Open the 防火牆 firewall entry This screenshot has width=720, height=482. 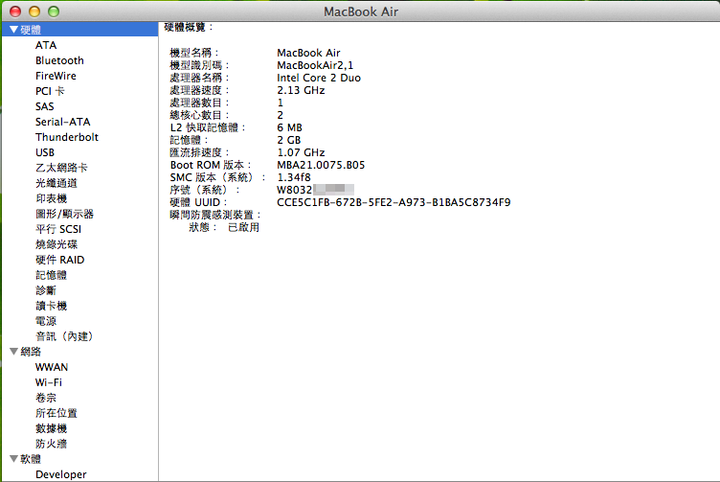(51, 444)
